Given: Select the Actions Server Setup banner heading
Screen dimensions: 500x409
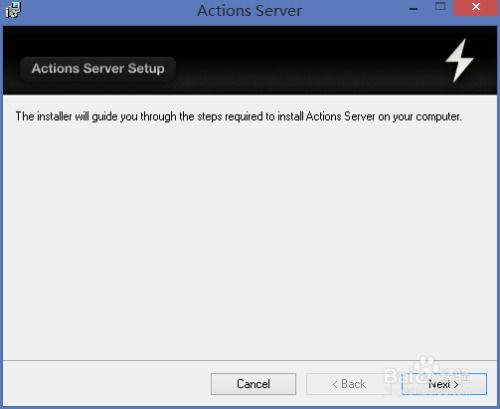Looking at the screenshot, I should [x=98, y=69].
